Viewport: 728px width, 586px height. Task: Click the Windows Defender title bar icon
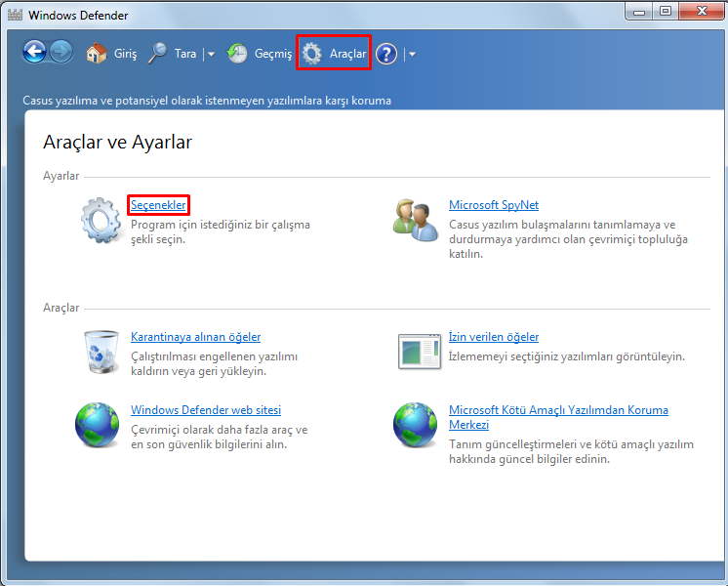(x=15, y=15)
